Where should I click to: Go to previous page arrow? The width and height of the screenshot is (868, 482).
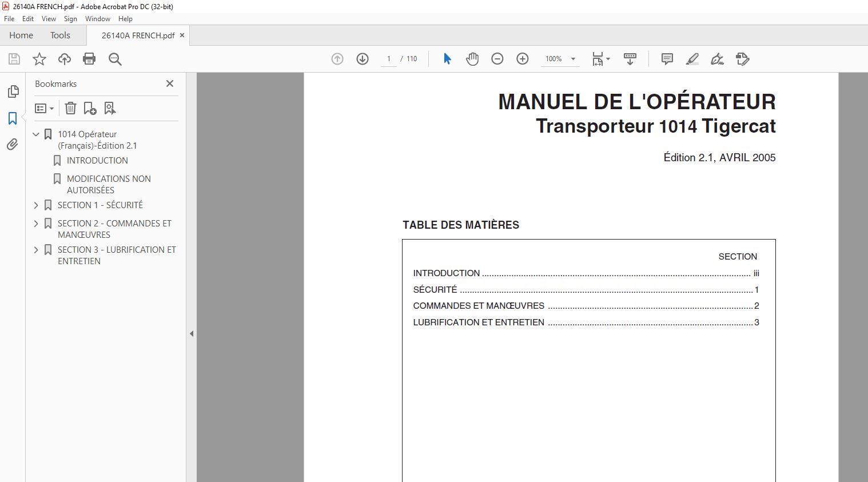[x=337, y=59]
